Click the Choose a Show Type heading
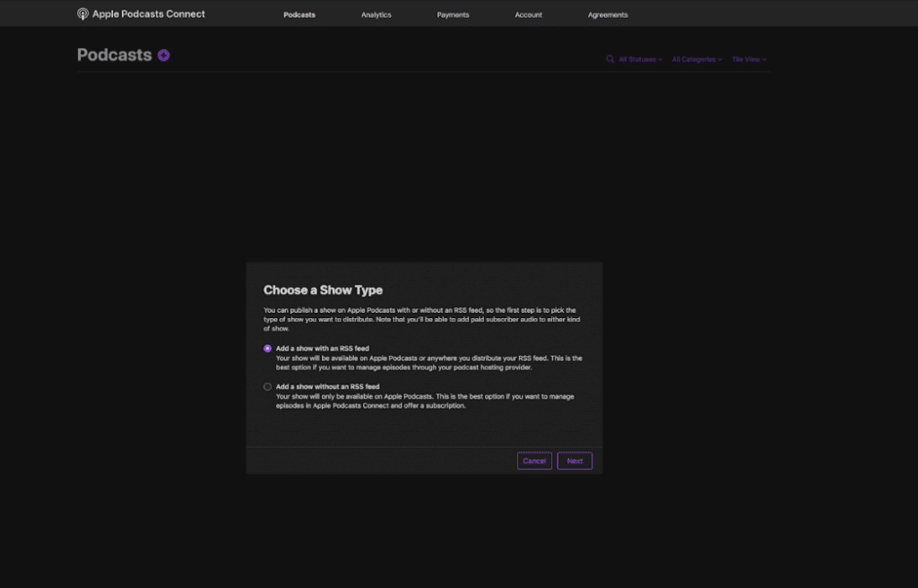 (323, 290)
